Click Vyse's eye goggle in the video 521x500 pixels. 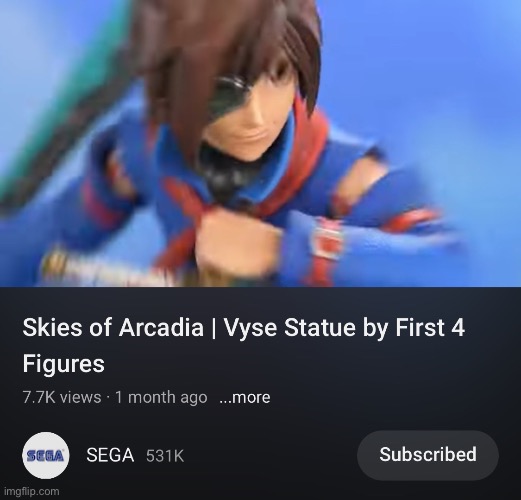[227, 97]
